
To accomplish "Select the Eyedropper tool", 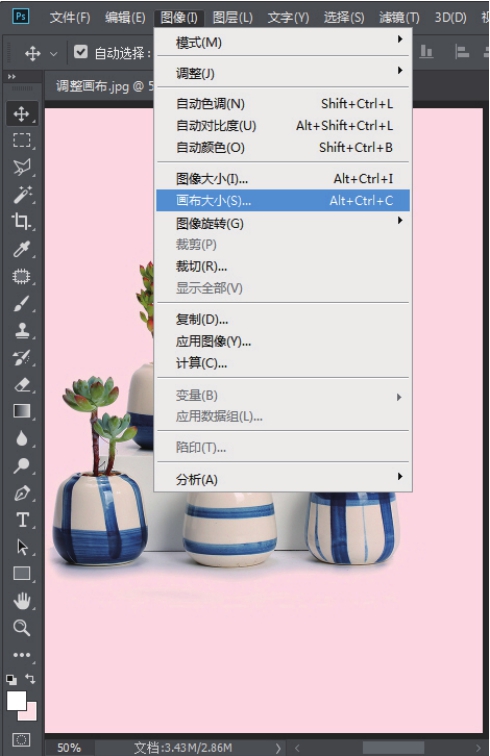I will point(22,249).
